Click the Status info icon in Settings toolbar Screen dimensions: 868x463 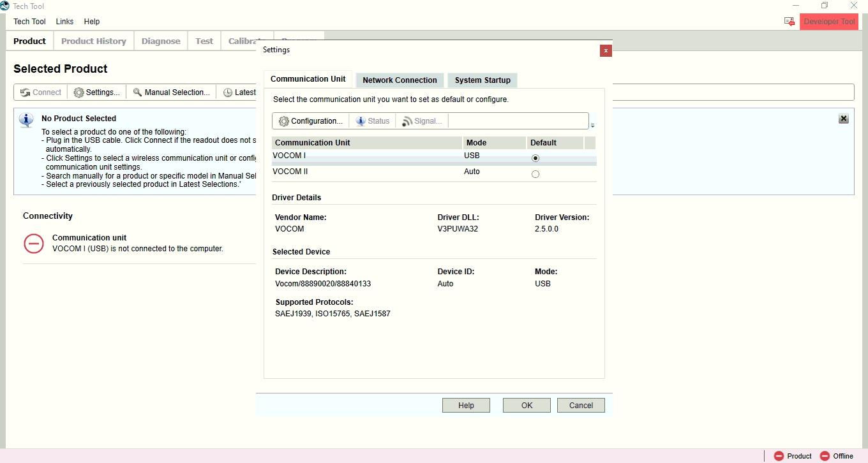coord(361,121)
